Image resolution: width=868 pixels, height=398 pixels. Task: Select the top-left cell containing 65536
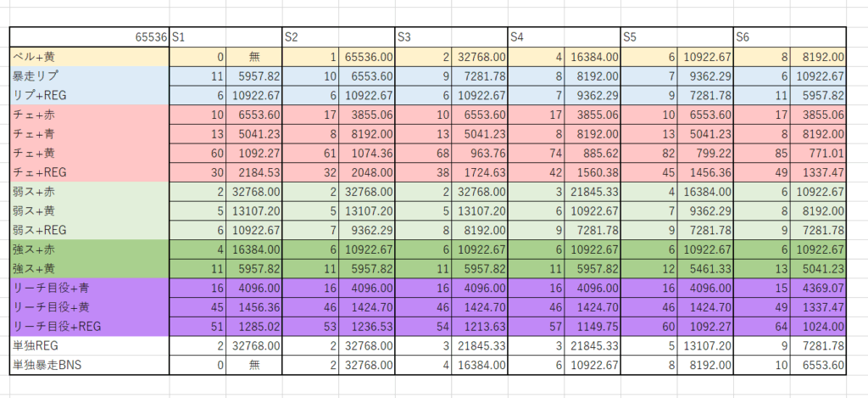tap(90, 37)
